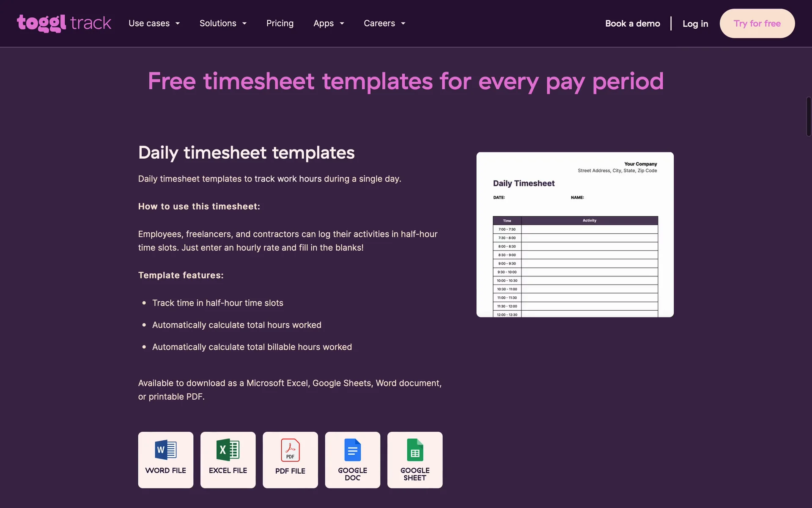Screen dimensions: 812x508
Task: Expand the Solutions dropdown arrow
Action: point(244,24)
